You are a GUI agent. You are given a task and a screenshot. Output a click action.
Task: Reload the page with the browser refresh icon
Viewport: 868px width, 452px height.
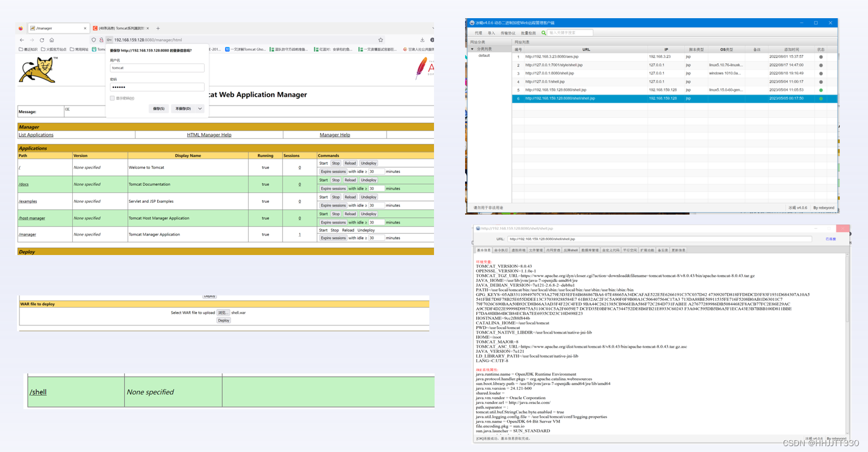[x=42, y=40]
